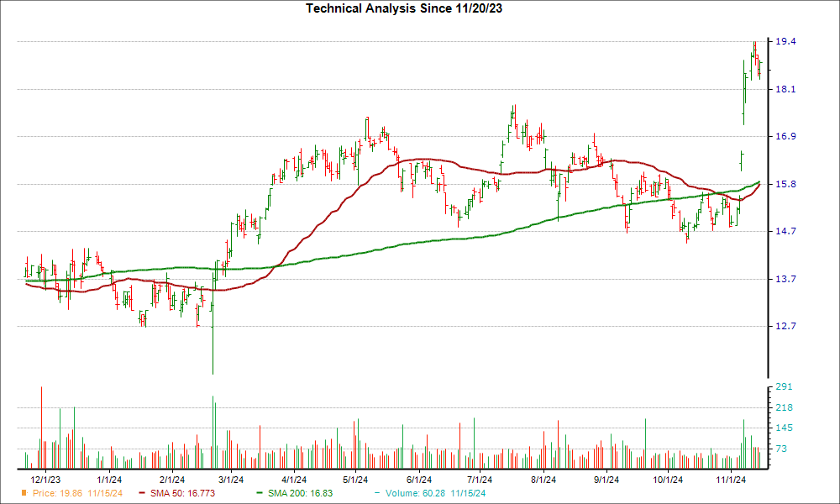Click the tall green volume spike in late February
The width and height of the screenshot is (840, 504).
[213, 433]
